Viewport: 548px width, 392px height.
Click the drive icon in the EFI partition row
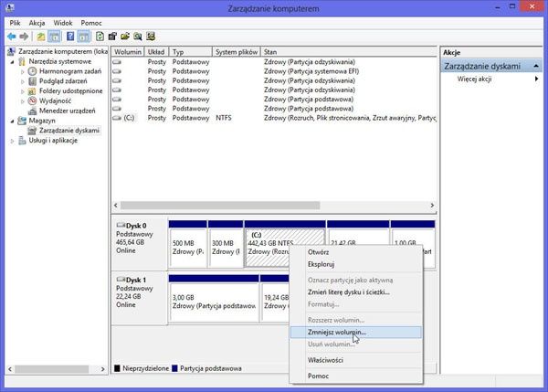[117, 71]
